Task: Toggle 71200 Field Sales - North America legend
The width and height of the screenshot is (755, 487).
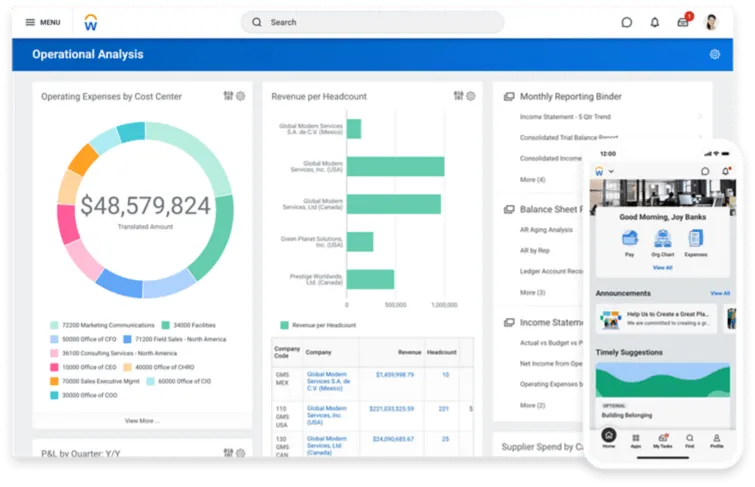Action: coord(175,339)
